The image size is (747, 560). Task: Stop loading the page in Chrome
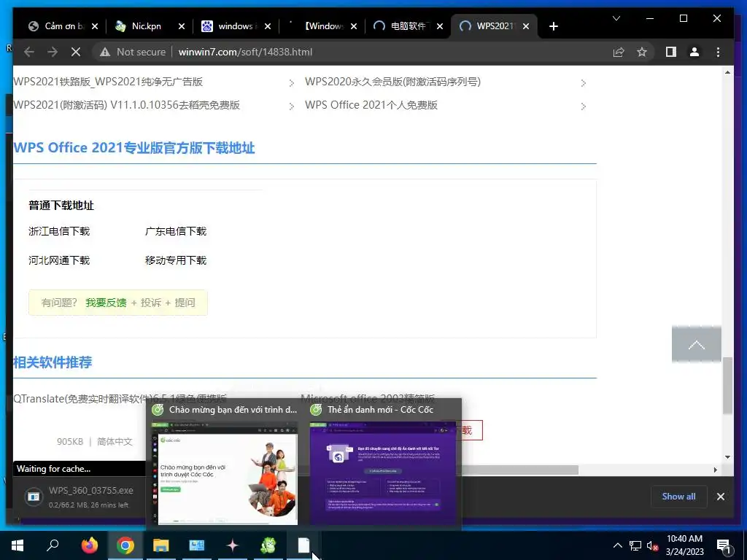pyautogui.click(x=76, y=52)
